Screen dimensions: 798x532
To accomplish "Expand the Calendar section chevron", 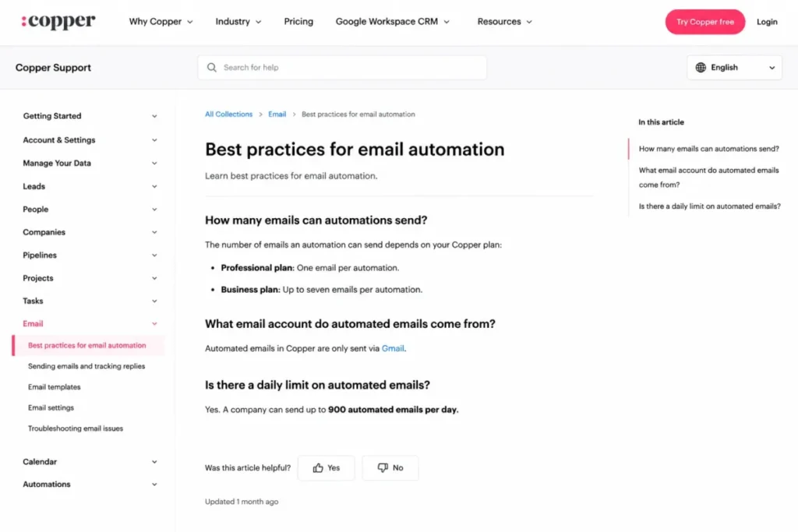I will (x=154, y=462).
